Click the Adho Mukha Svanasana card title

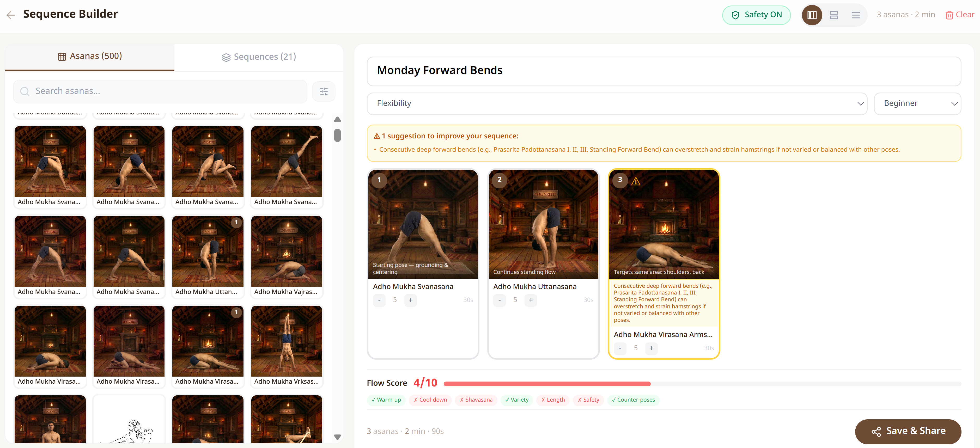413,287
